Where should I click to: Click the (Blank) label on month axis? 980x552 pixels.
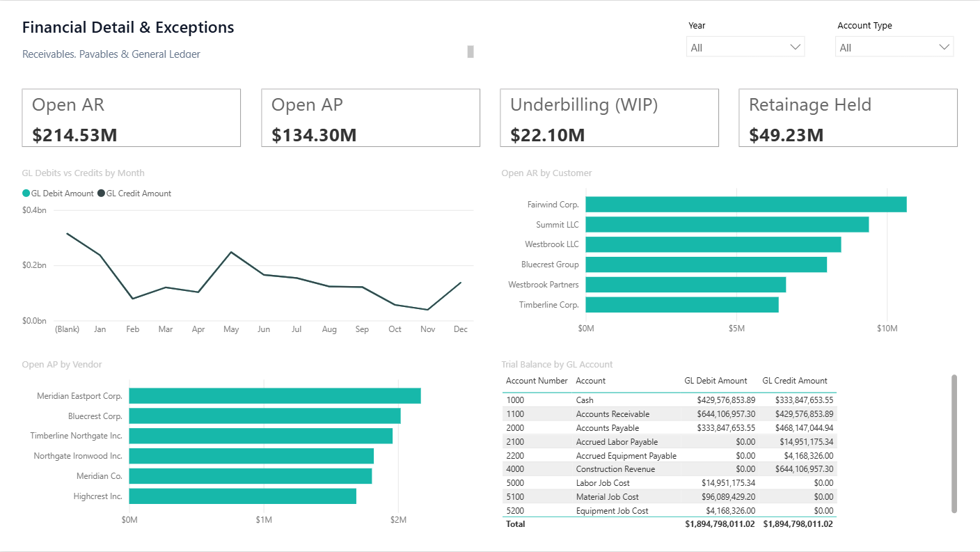point(67,329)
